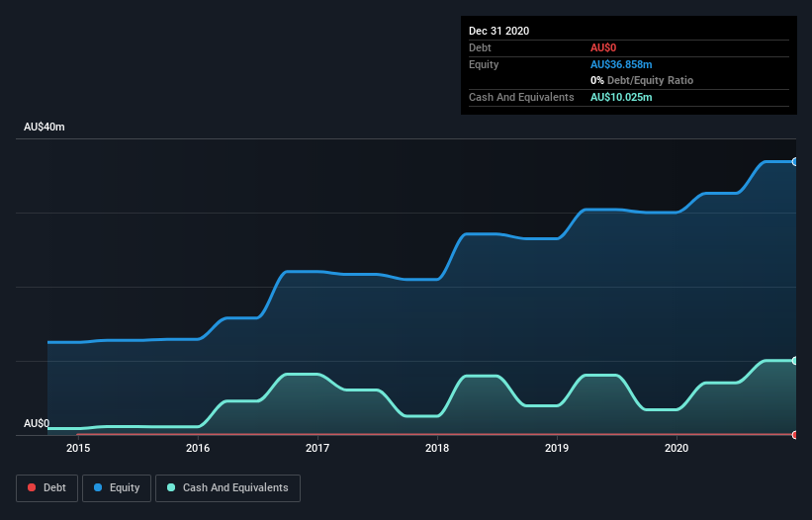Toggle the Cash And Equivalents legend button

click(x=227, y=488)
